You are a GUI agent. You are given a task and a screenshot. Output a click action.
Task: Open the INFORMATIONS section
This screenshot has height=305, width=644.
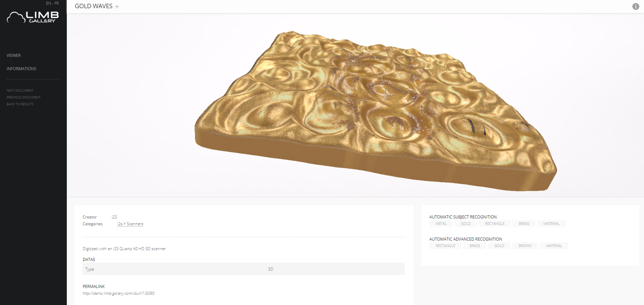tap(21, 69)
